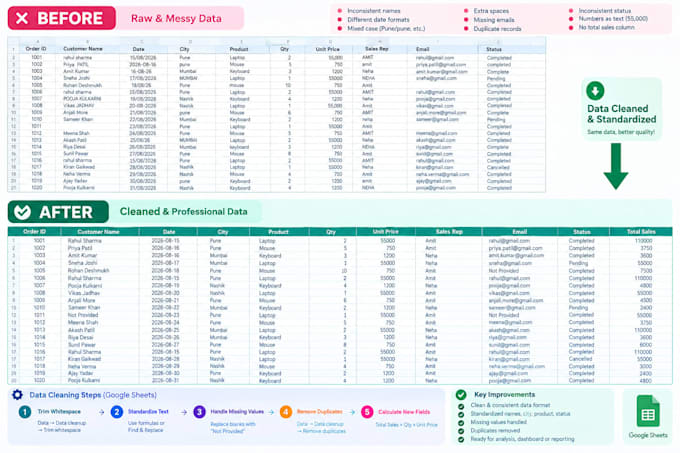Click the 'Total Sales = Qty × Unit Price' formula text
Viewport: 680px width, 453px height.
click(x=406, y=425)
